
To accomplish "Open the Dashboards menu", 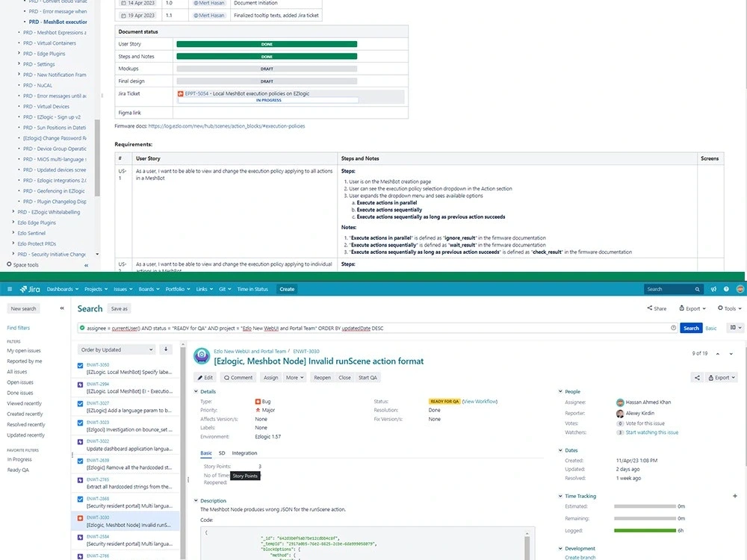I will tap(63, 289).
